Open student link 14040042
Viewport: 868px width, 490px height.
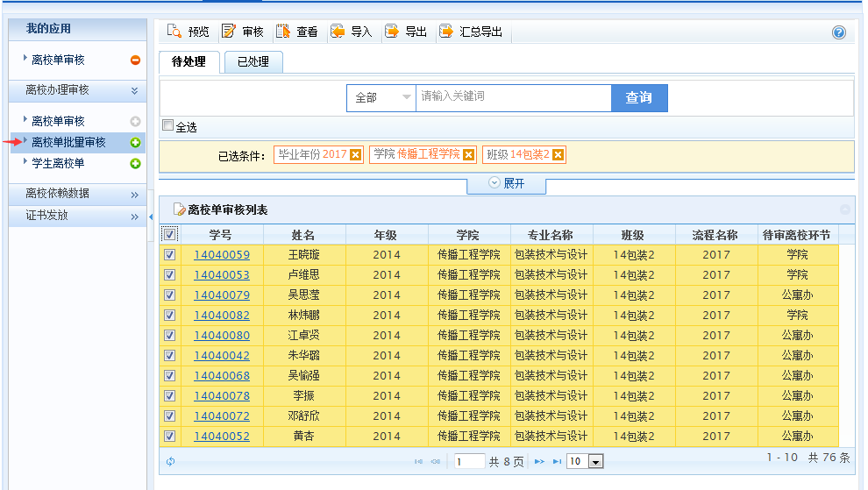222,356
